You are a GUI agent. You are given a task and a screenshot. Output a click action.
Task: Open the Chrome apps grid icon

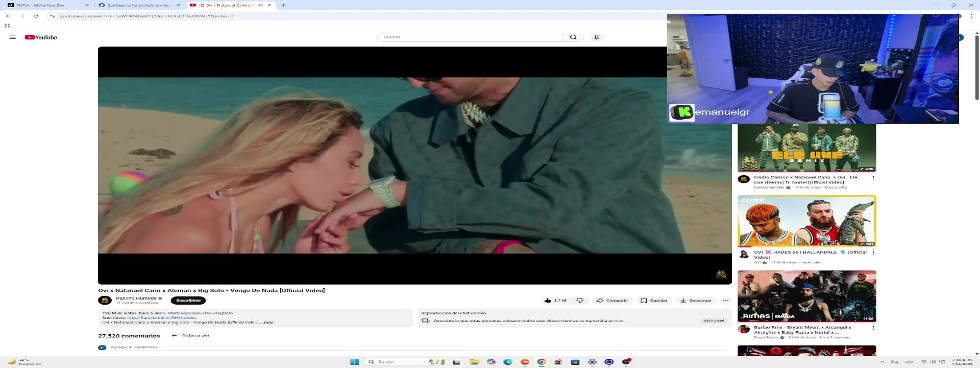(8, 25)
